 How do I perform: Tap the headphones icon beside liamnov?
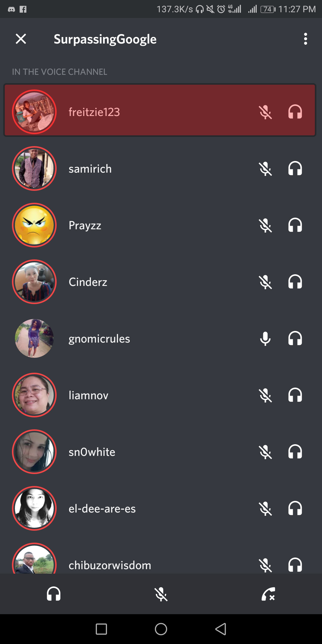pos(295,395)
